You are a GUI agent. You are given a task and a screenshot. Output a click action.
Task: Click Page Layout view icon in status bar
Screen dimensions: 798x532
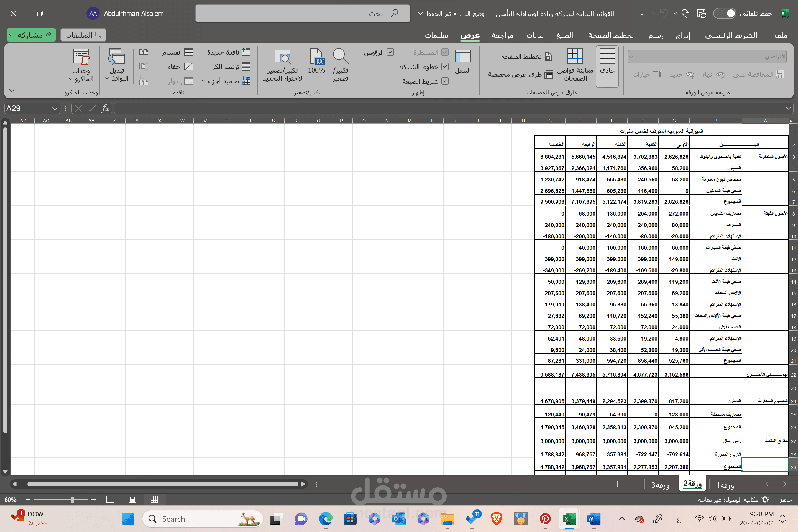[132, 499]
